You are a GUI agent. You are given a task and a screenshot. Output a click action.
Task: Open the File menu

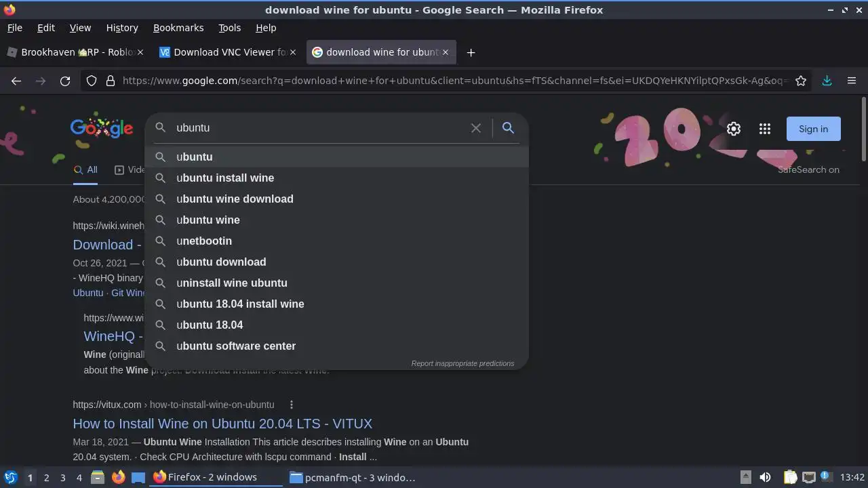(14, 28)
